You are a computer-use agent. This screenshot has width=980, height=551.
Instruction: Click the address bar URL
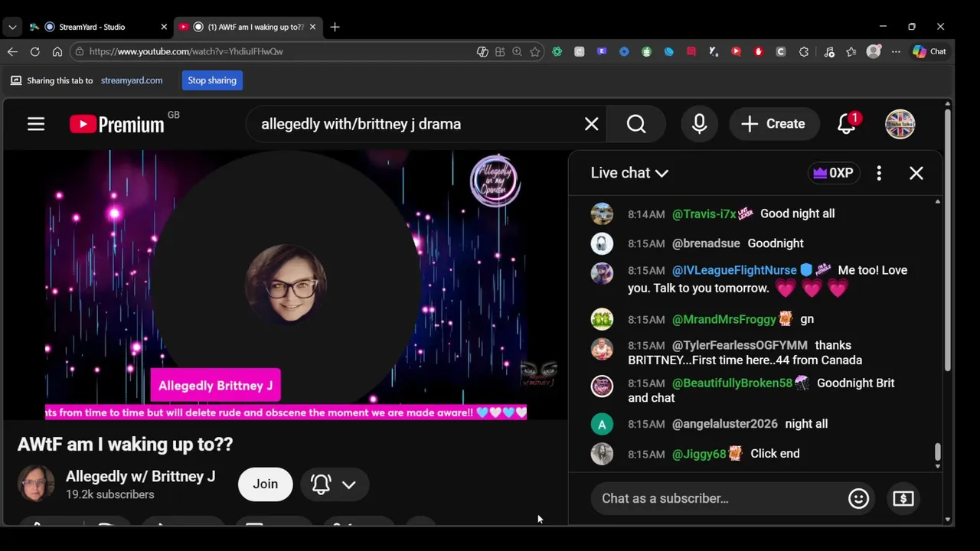click(186, 51)
